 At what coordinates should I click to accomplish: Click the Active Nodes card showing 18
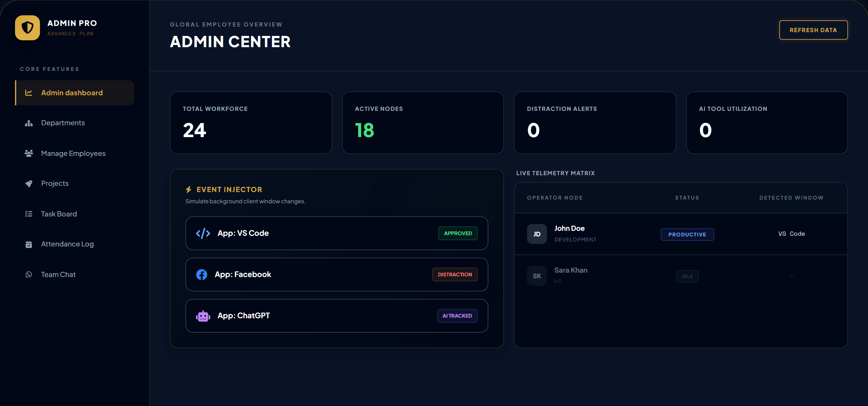423,123
